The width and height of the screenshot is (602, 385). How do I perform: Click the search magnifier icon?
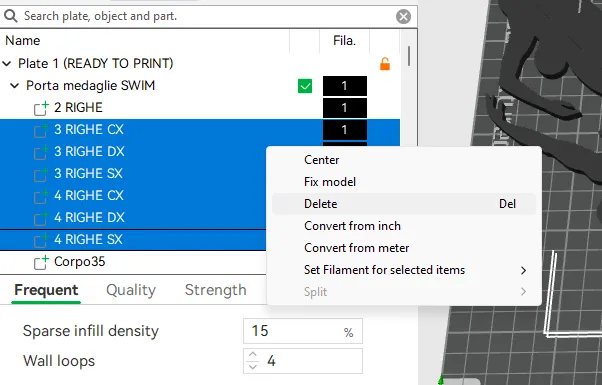(10, 16)
